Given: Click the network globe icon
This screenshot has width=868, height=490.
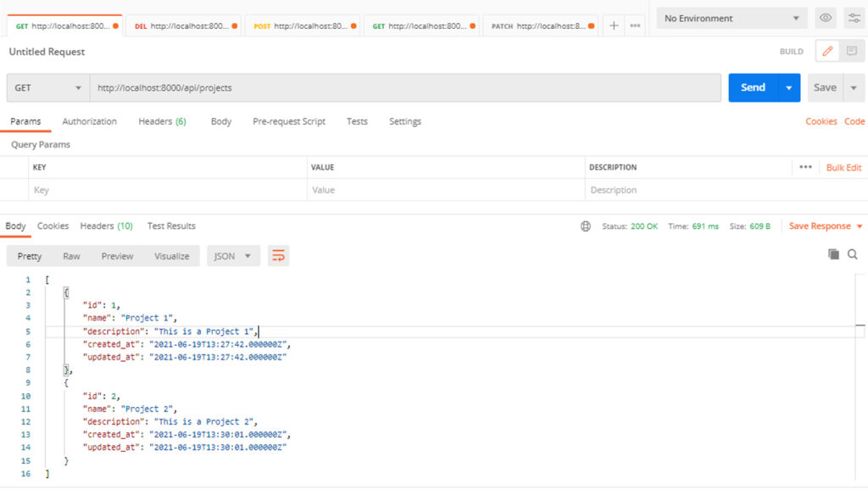Looking at the screenshot, I should (x=586, y=226).
